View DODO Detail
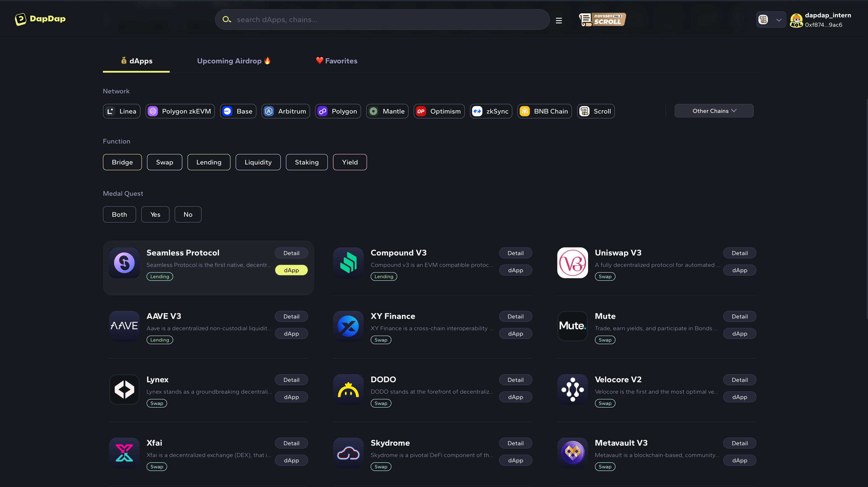Screen dimensions: 868x487 (x=516, y=380)
